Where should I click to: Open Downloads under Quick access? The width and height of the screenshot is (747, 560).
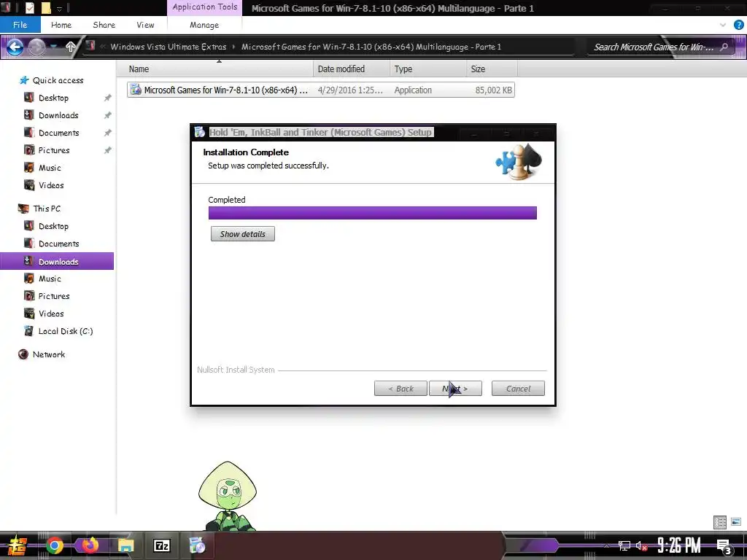click(58, 115)
